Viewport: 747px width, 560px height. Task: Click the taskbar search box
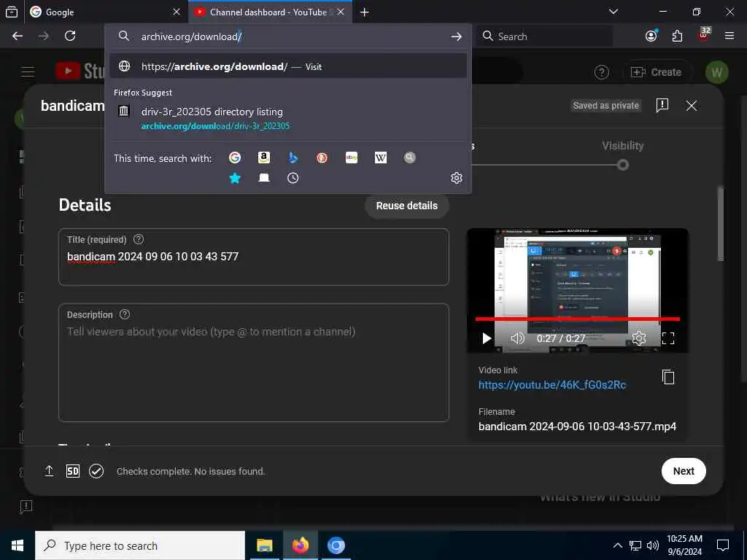pos(140,545)
